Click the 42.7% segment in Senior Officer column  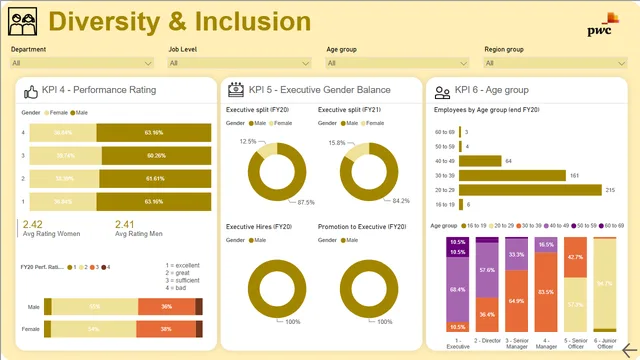[x=576, y=258]
